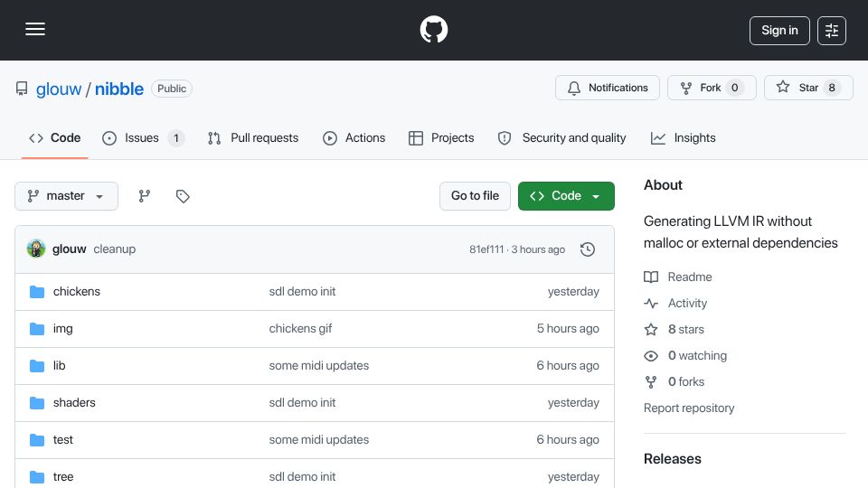Image resolution: width=868 pixels, height=488 pixels.
Task: View tags via the tag icon
Action: [x=183, y=196]
